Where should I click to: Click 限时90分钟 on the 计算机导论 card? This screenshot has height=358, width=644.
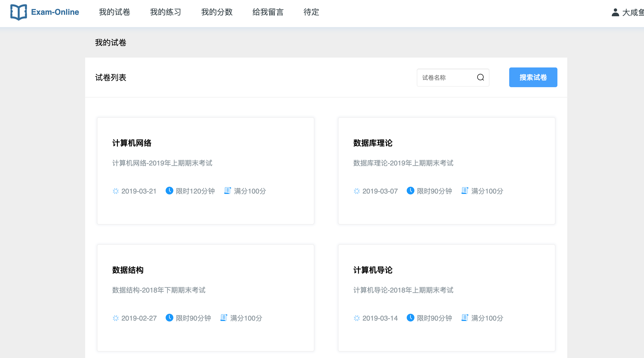coord(434,318)
